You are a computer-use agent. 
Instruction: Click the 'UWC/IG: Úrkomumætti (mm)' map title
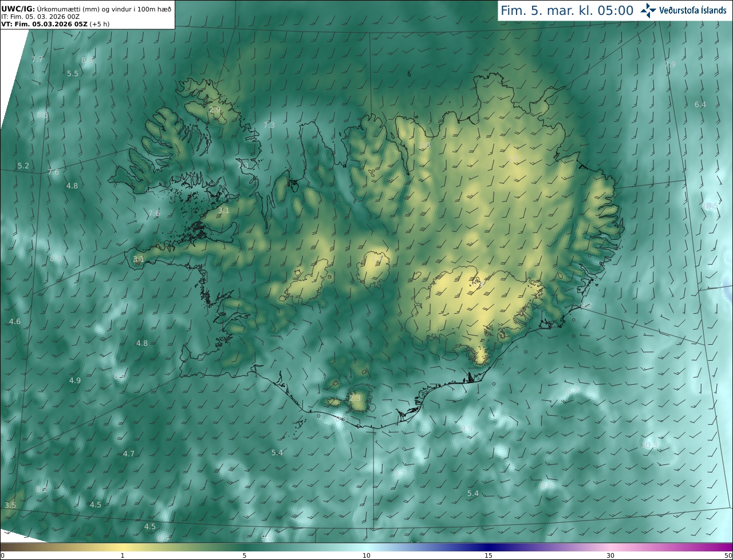point(86,8)
